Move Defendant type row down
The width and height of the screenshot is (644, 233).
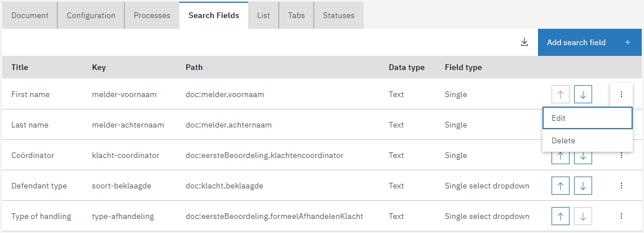pyautogui.click(x=583, y=186)
